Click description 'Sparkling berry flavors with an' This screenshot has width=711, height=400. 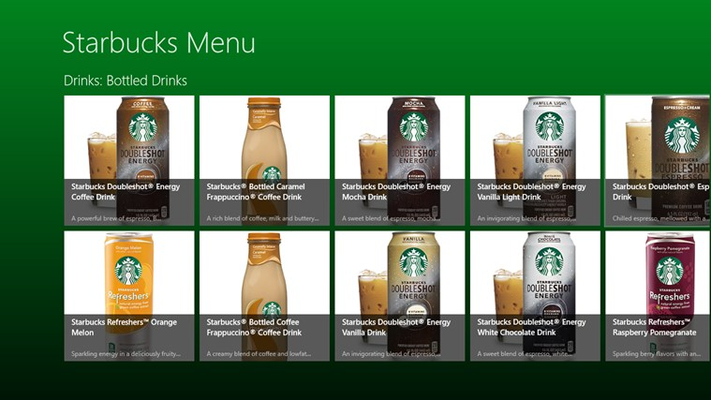pos(657,354)
